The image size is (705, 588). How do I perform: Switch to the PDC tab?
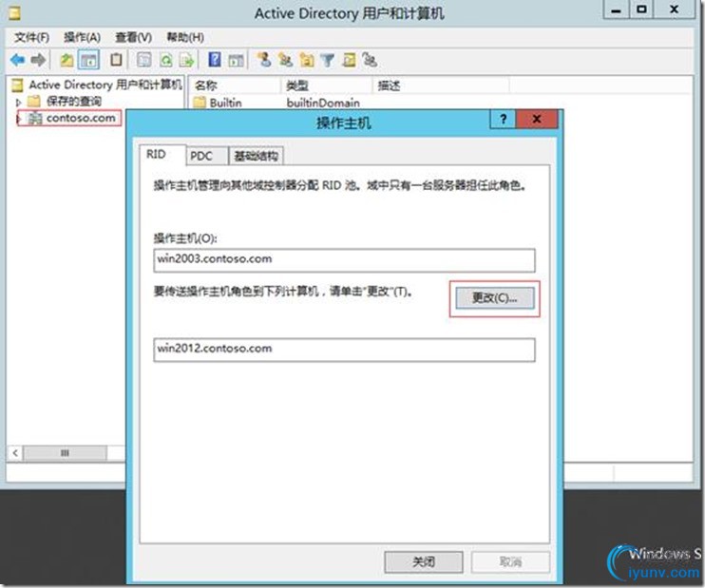207,156
